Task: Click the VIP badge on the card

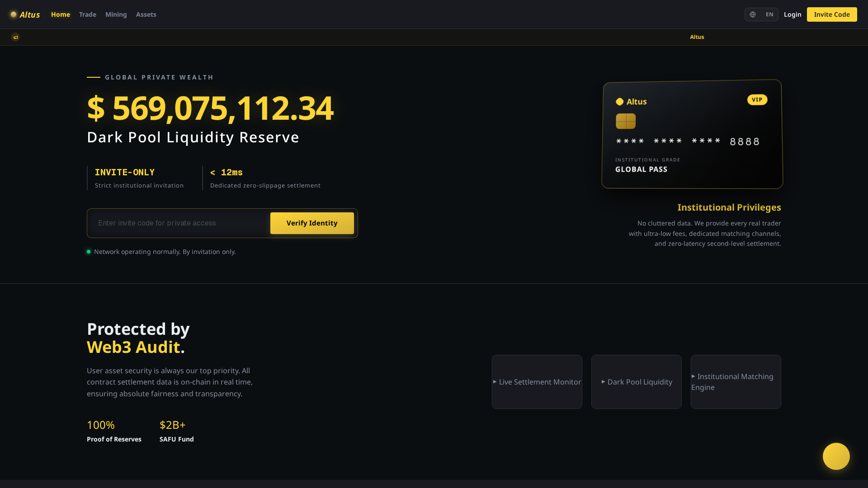Action: tap(757, 100)
